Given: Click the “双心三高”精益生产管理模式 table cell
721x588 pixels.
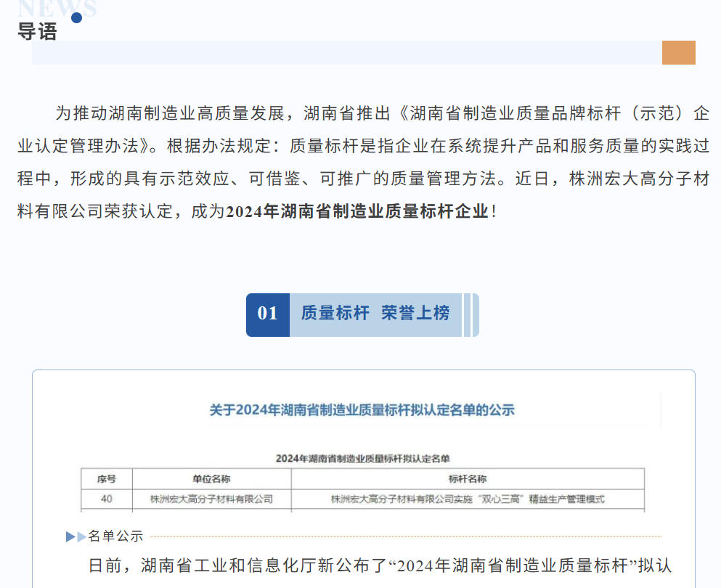Looking at the screenshot, I should pos(468,499).
